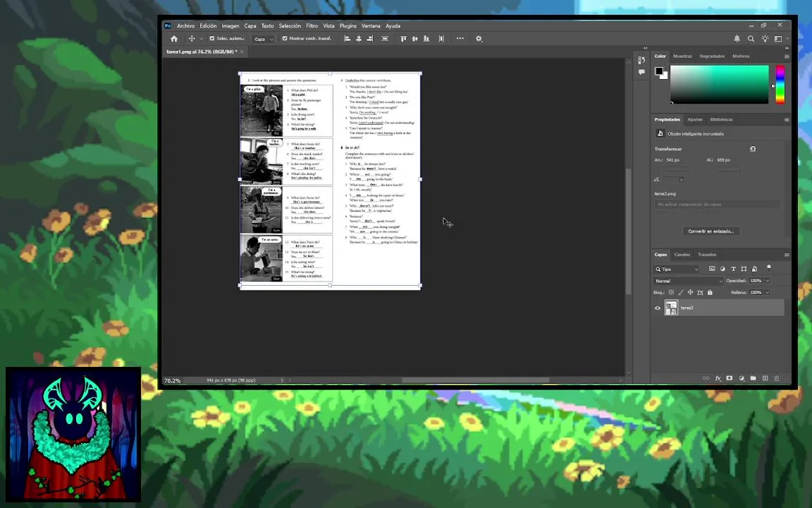Align top edges icon
Image resolution: width=812 pixels, height=508 pixels.
[x=403, y=39]
